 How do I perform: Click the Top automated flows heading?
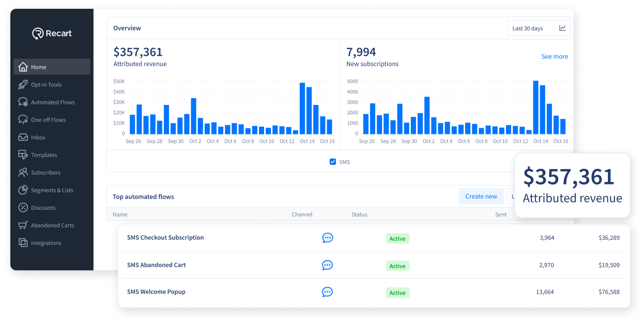pyautogui.click(x=143, y=197)
